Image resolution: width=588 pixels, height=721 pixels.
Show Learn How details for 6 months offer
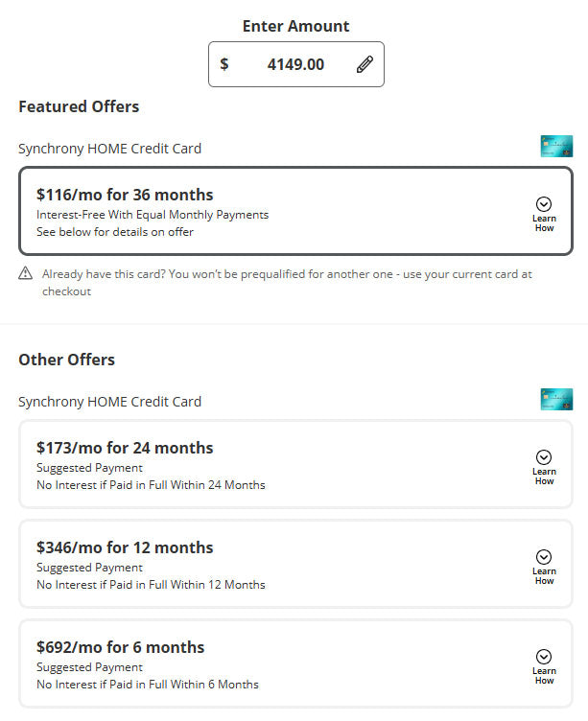tap(544, 664)
